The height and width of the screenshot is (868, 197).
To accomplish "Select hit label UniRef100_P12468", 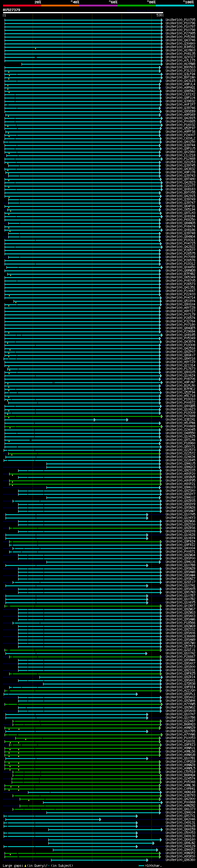I will (x=180, y=159).
